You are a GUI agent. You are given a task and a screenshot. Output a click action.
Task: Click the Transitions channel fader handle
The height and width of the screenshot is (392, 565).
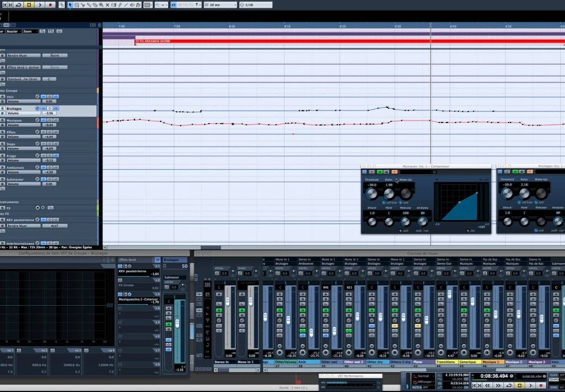coord(450,295)
